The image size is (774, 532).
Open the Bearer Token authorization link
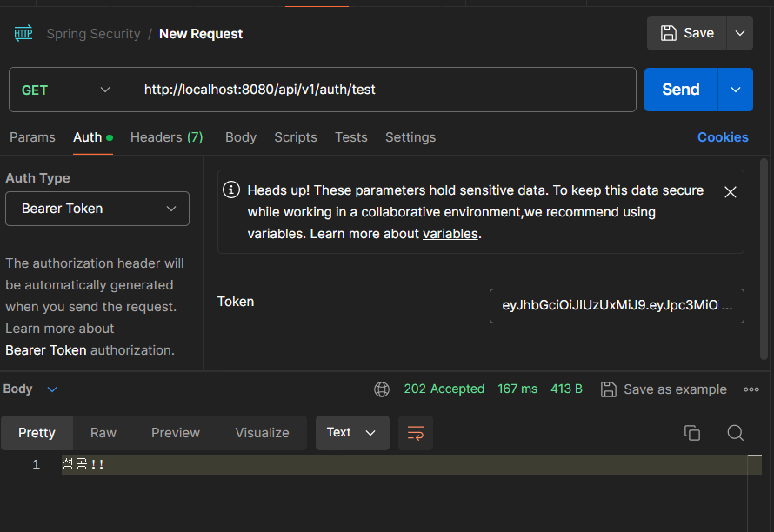(46, 350)
